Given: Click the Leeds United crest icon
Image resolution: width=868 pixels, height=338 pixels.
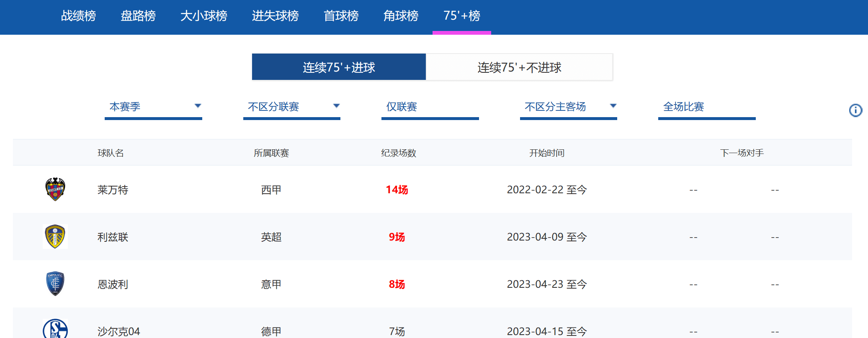Looking at the screenshot, I should tap(55, 237).
